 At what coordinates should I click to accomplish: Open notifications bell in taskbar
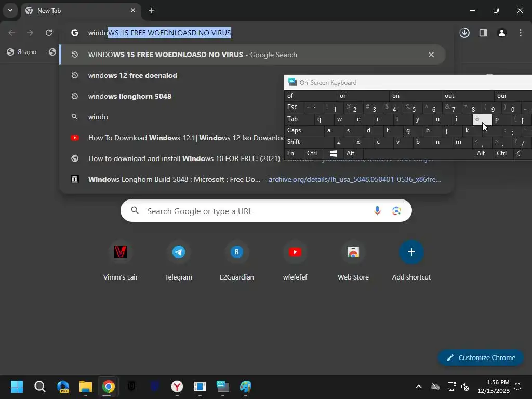click(x=518, y=387)
